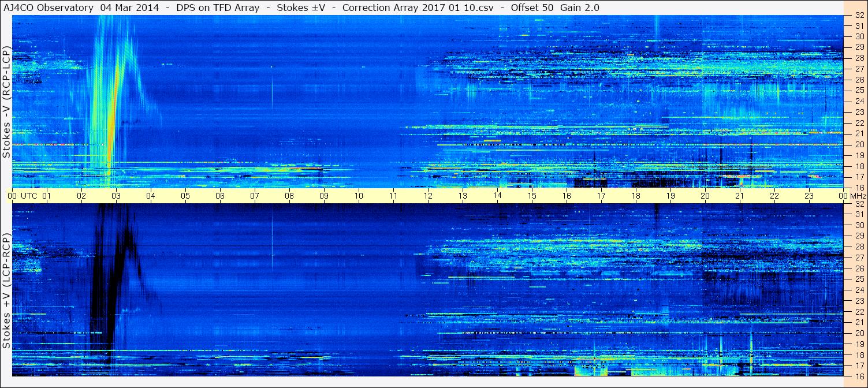Click the 32 MHz tick of the Stokes -V panel
The width and height of the screenshot is (868, 388).
[x=859, y=16]
